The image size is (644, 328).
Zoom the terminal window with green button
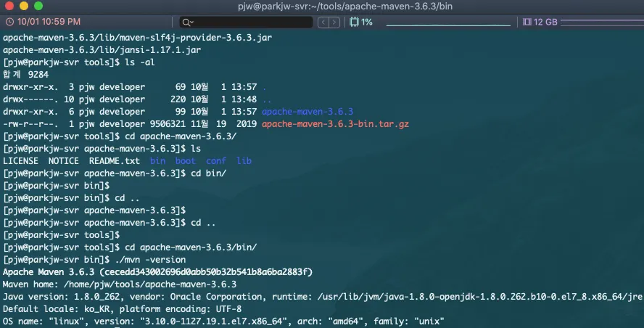pyautogui.click(x=38, y=6)
